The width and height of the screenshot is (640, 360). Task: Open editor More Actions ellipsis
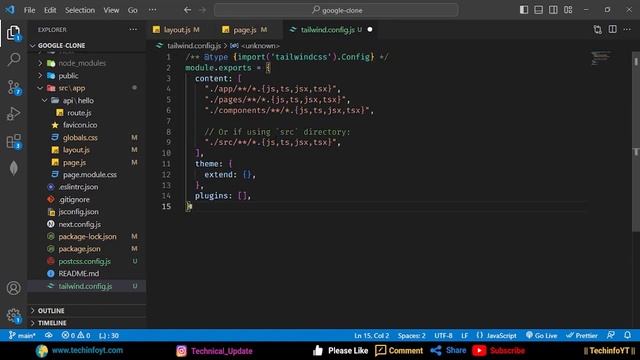[627, 29]
